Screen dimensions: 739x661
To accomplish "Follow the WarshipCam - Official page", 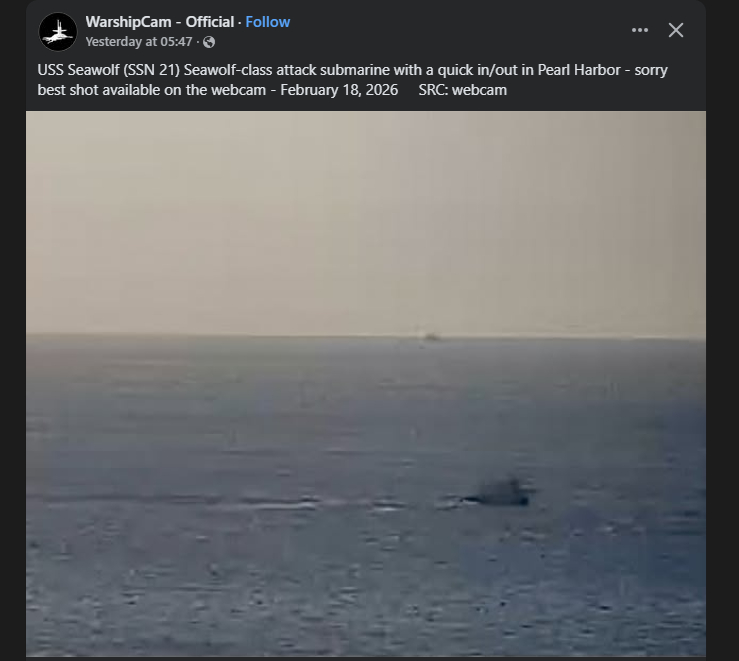I will (x=268, y=22).
